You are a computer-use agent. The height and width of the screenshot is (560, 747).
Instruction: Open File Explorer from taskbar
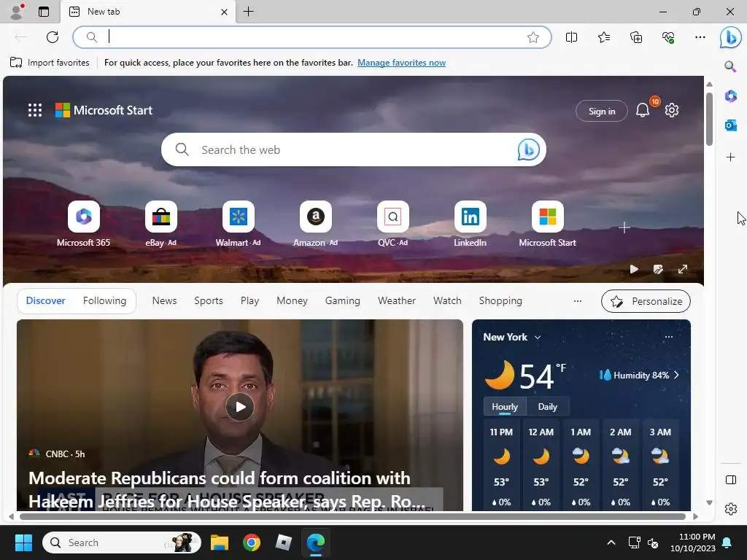click(220, 542)
